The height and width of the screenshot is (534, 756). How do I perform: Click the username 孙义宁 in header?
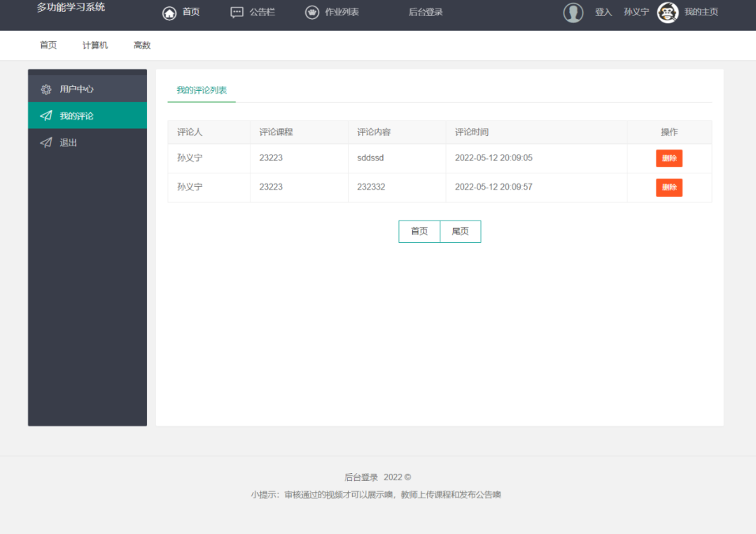click(636, 12)
